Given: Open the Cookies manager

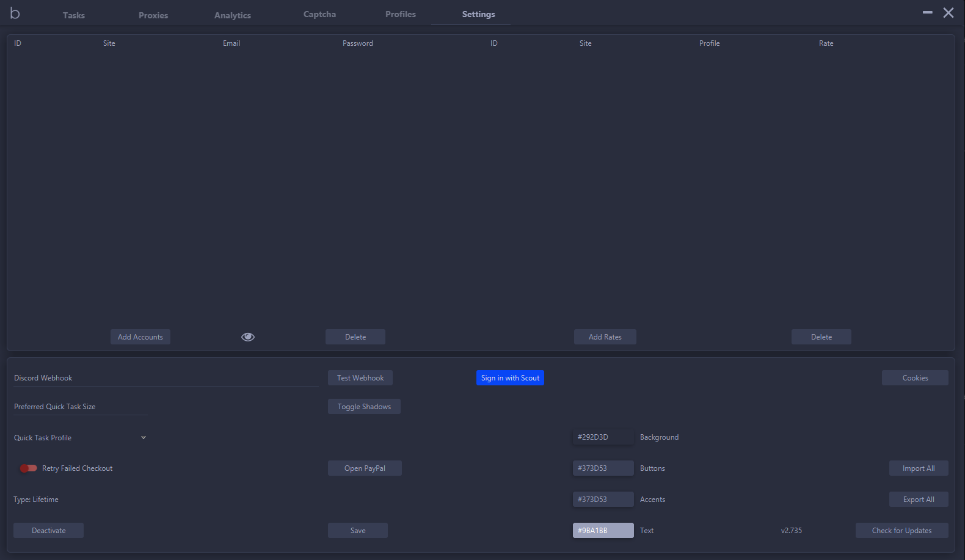Looking at the screenshot, I should point(915,378).
